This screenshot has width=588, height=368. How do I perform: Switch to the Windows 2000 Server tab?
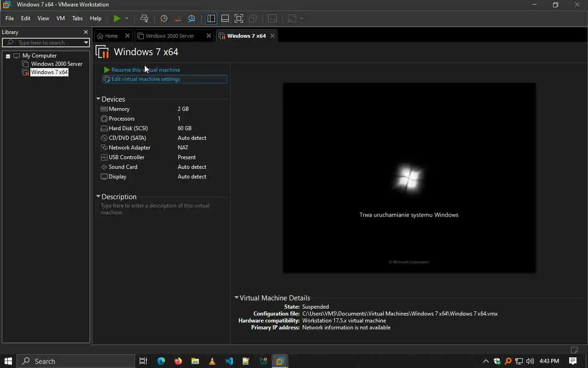[x=170, y=36]
